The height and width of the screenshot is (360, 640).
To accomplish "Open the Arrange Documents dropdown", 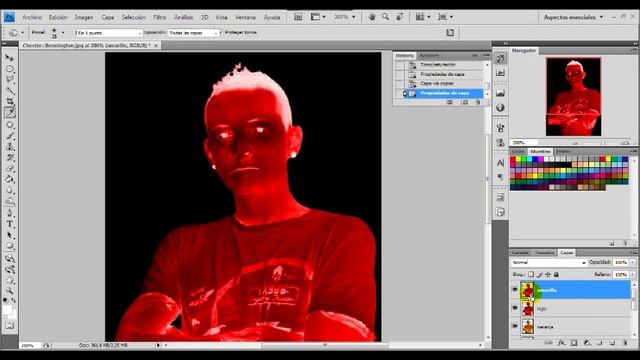I will [422, 17].
